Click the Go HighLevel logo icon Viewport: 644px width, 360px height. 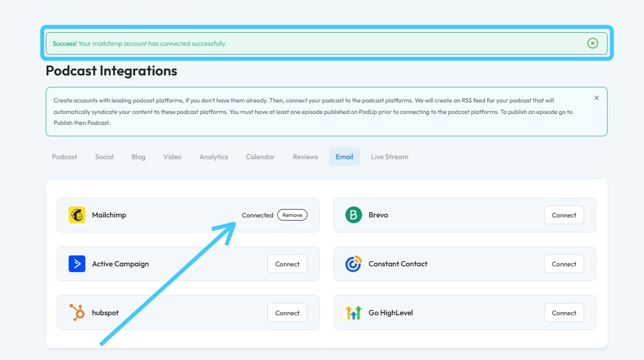click(x=353, y=313)
